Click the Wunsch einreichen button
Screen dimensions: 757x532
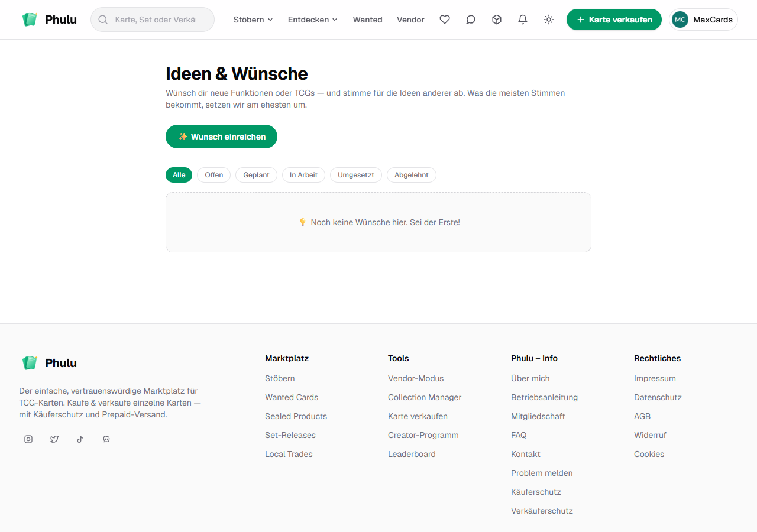coord(221,137)
